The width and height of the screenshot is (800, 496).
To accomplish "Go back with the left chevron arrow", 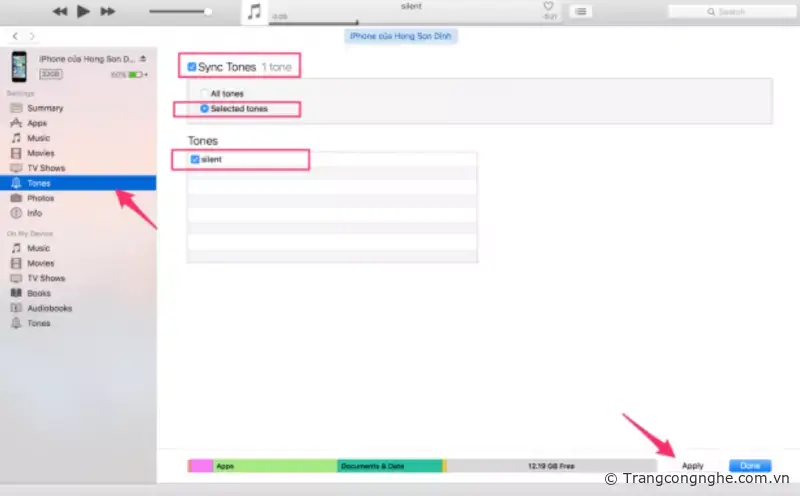I will tap(15, 36).
